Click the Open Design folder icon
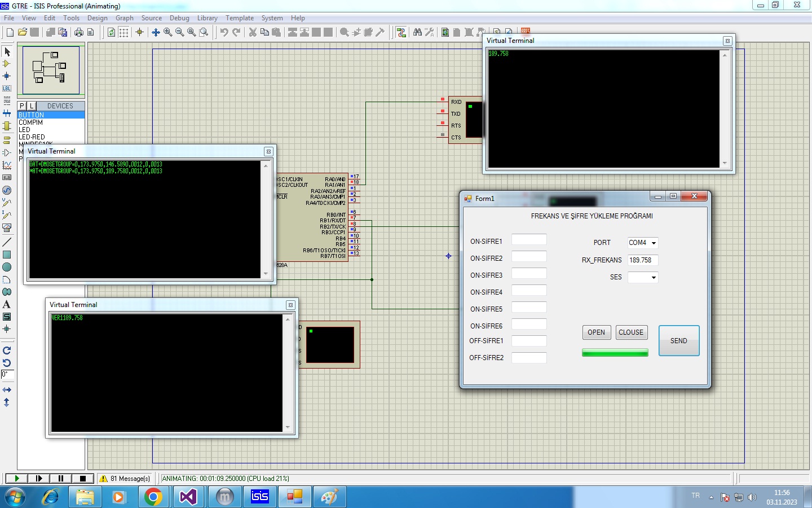 click(x=23, y=32)
